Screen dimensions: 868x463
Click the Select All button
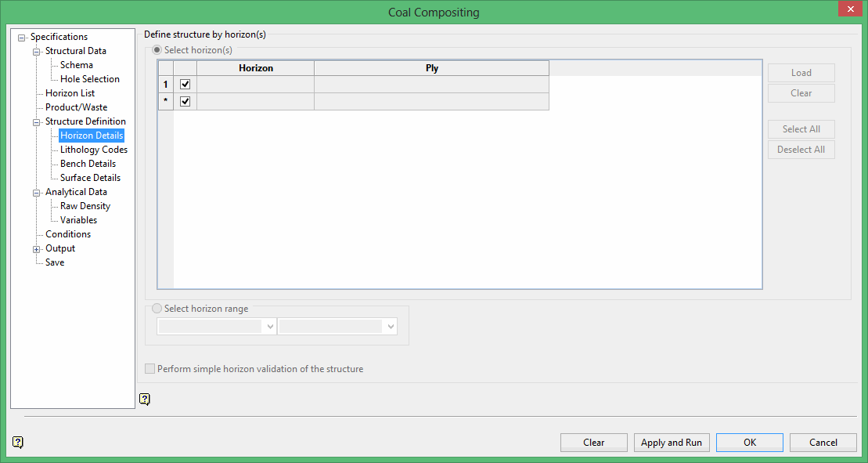click(x=801, y=129)
